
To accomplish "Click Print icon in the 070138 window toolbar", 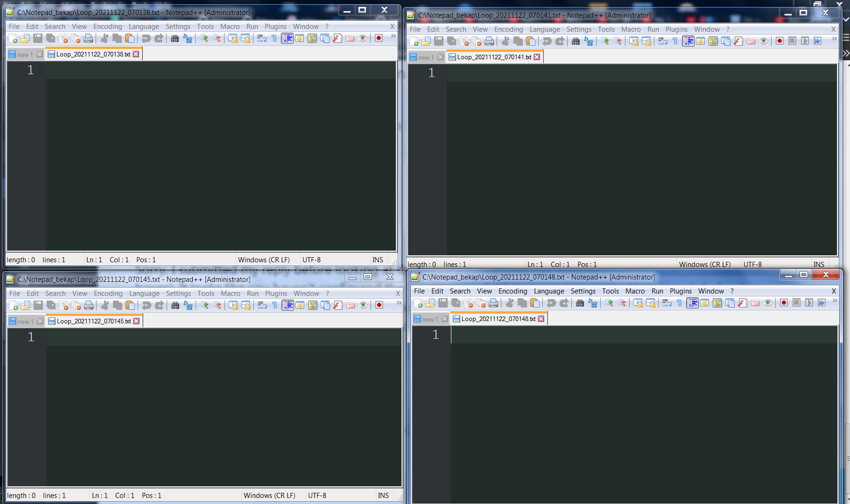I will (88, 38).
